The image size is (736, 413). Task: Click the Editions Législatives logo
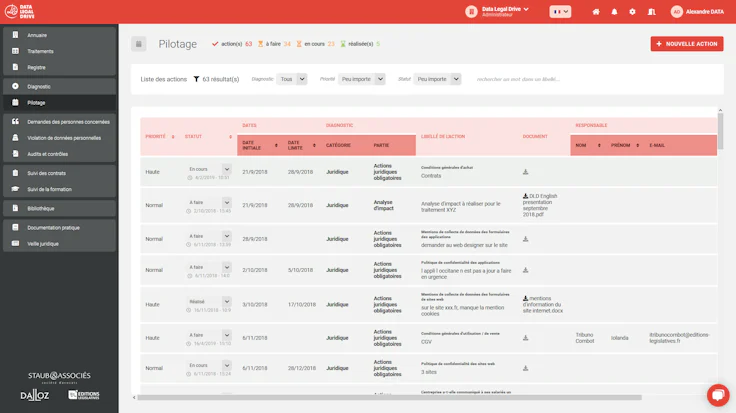(84, 395)
